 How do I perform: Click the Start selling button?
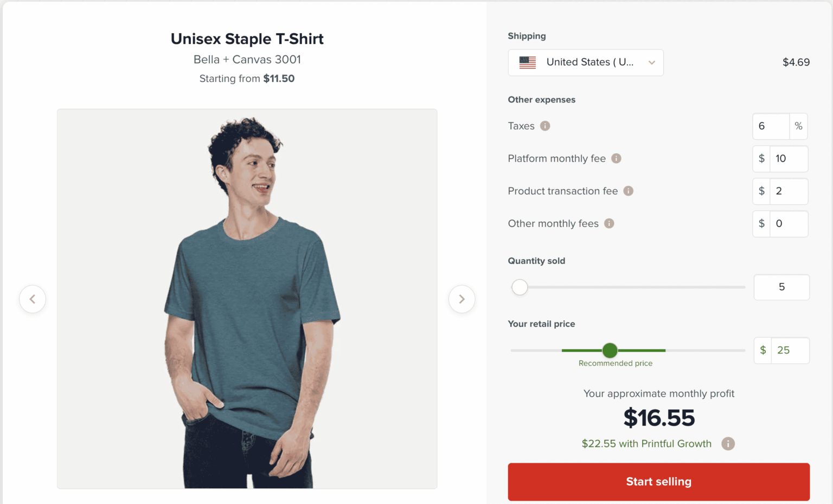click(x=658, y=482)
